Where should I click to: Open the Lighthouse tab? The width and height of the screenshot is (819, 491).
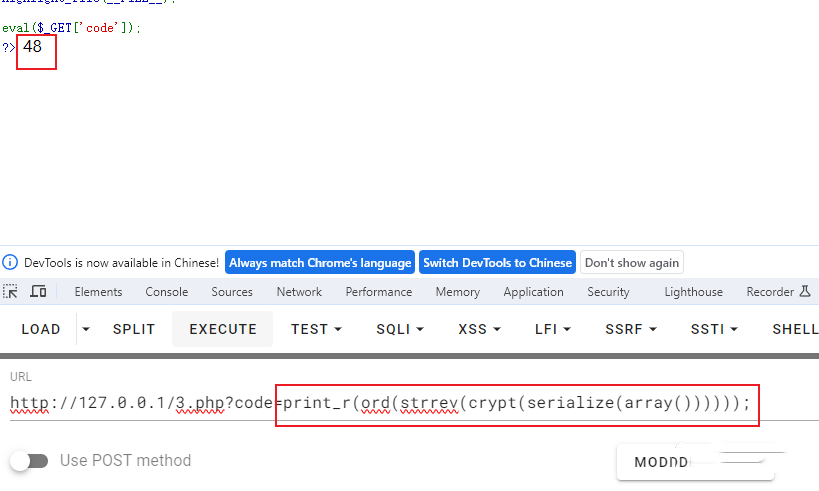[x=693, y=292]
